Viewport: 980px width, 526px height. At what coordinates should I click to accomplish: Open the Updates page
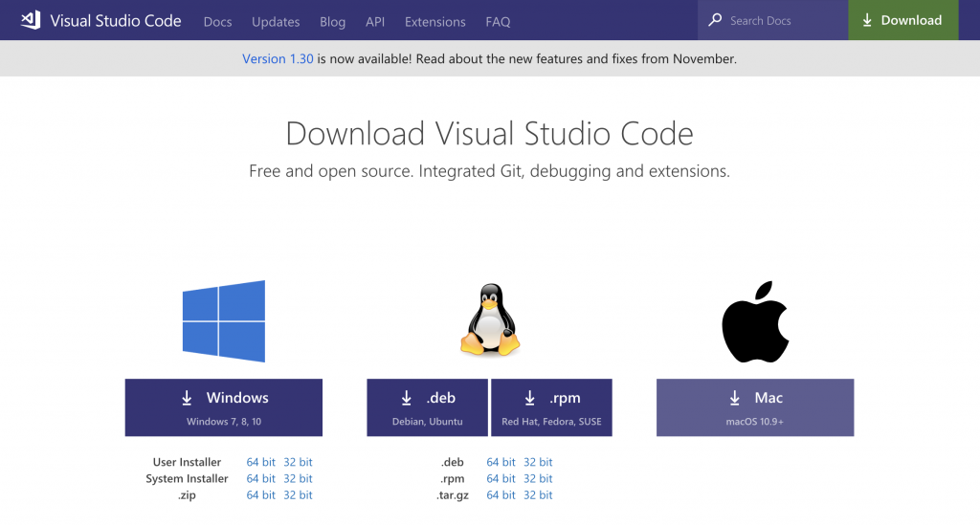coord(276,21)
